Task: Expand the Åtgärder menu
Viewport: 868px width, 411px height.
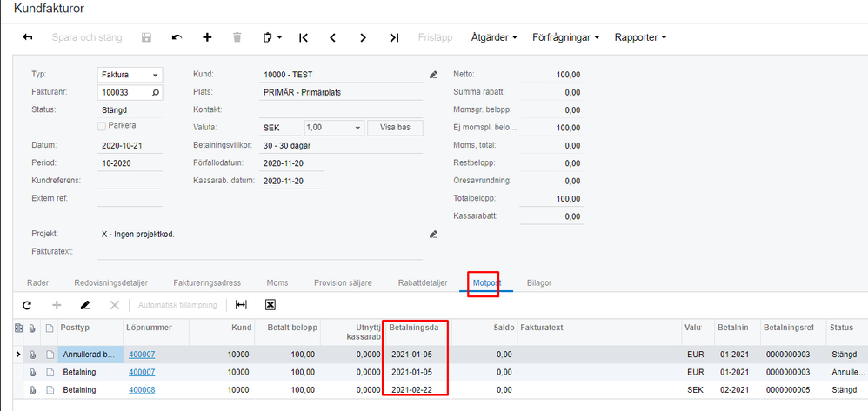Action: pyautogui.click(x=494, y=37)
